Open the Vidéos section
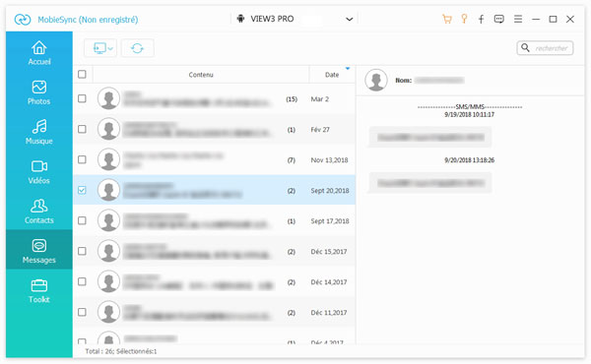The image size is (591, 364). 39,171
